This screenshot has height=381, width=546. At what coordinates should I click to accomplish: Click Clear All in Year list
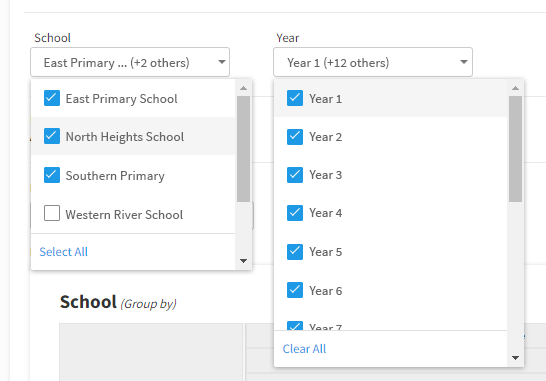pos(304,349)
